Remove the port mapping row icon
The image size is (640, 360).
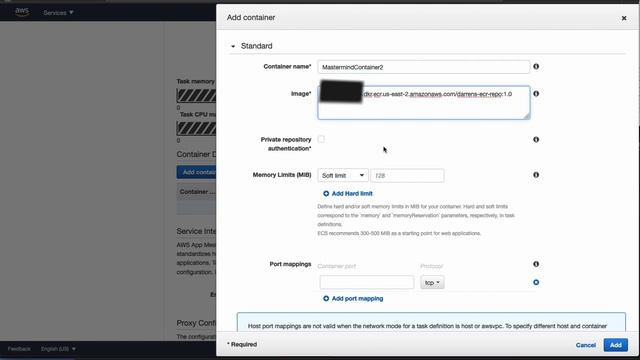point(536,282)
